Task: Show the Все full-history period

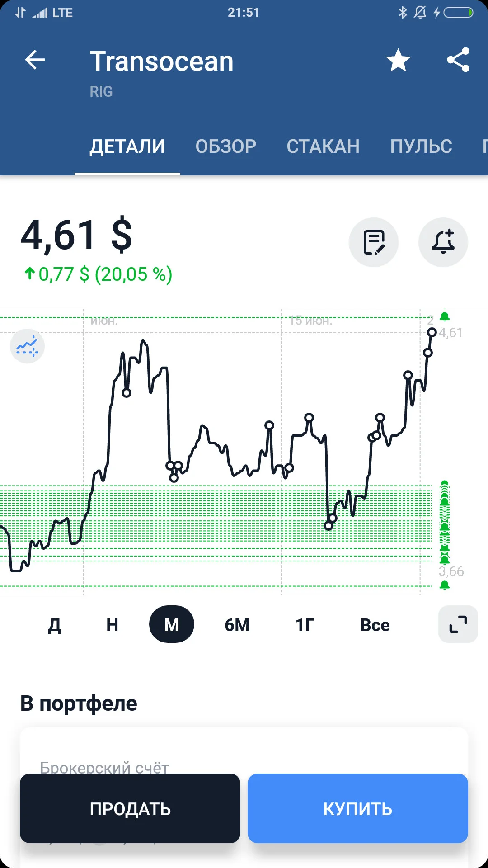Action: 375,625
